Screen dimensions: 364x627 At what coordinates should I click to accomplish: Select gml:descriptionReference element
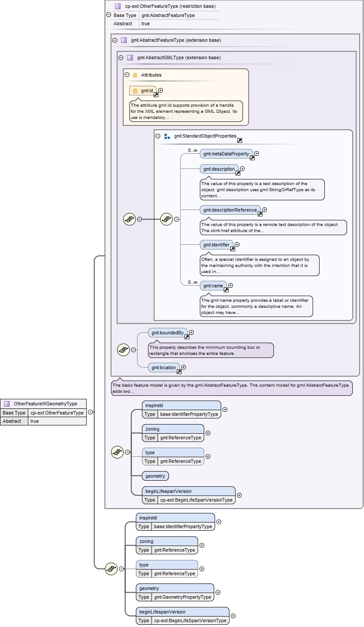click(230, 210)
